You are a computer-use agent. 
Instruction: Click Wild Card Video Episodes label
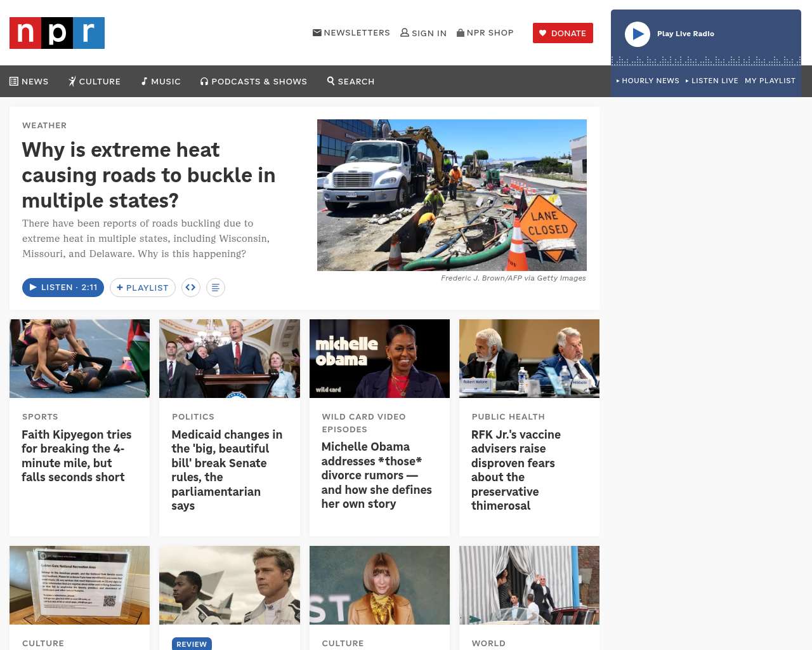363,423
